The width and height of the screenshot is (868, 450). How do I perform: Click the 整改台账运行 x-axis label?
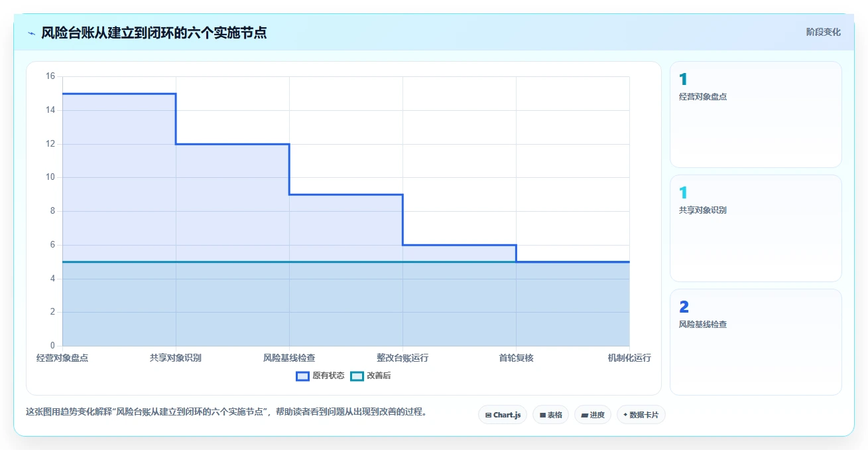[403, 358]
